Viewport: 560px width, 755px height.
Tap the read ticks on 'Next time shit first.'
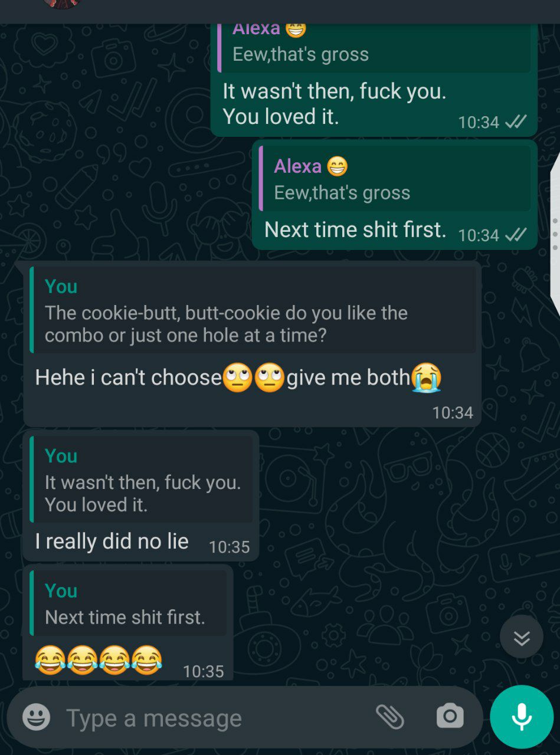[x=516, y=235]
